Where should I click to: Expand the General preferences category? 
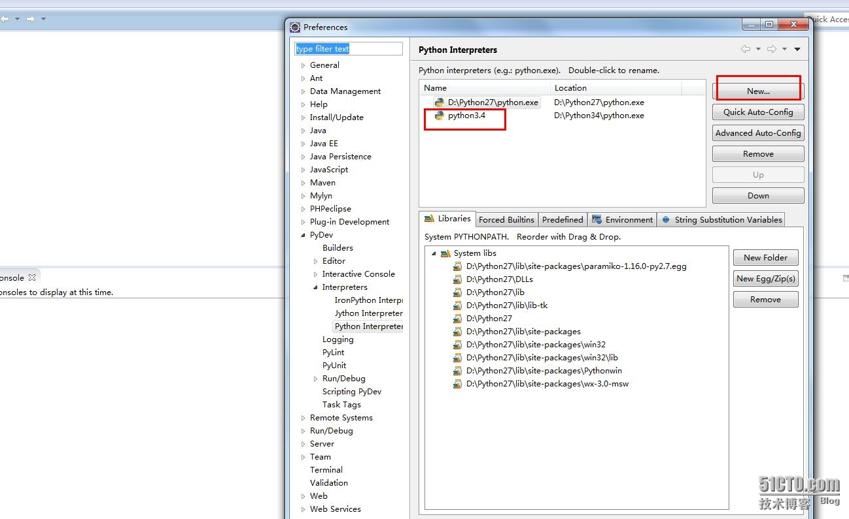(x=304, y=66)
